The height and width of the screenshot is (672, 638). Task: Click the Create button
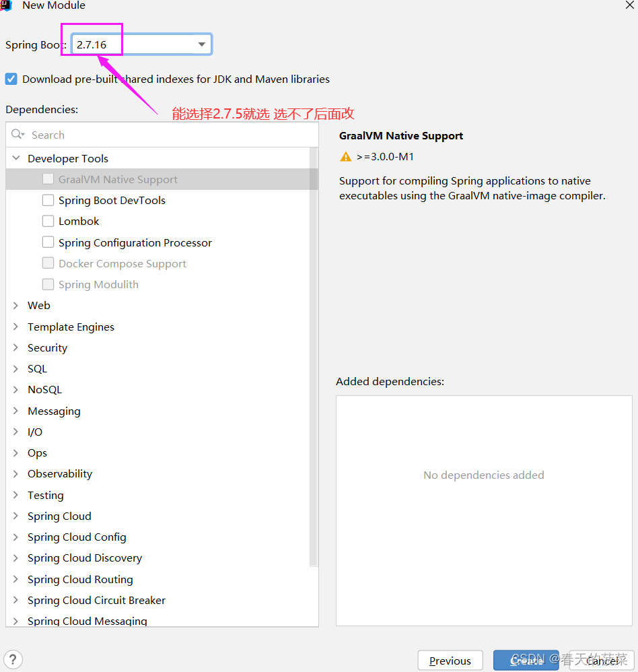pyautogui.click(x=526, y=661)
